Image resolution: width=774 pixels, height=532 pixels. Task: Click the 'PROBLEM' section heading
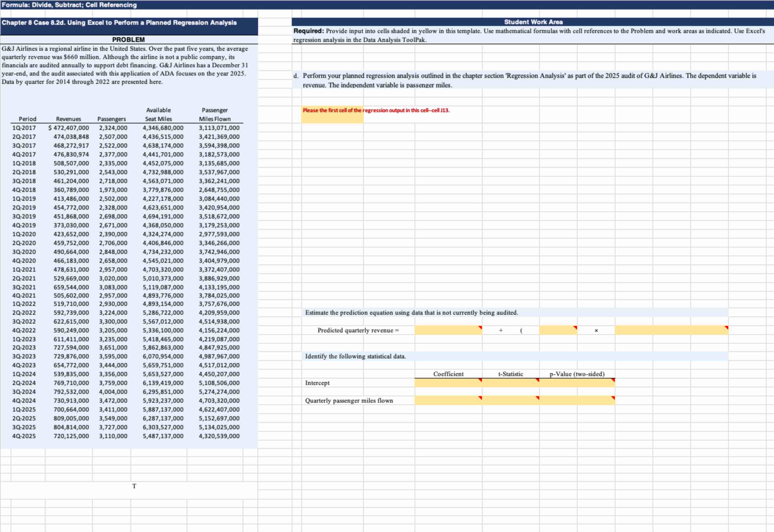(x=129, y=40)
